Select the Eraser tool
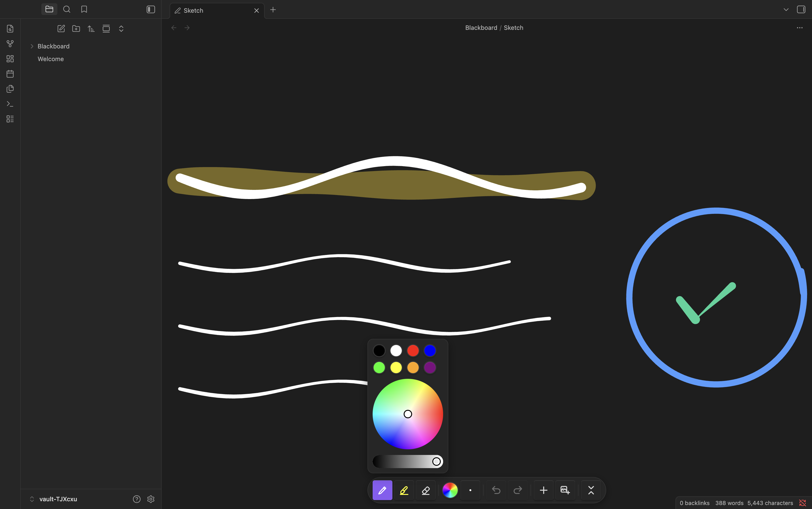Image resolution: width=812 pixels, height=509 pixels. [x=426, y=490]
